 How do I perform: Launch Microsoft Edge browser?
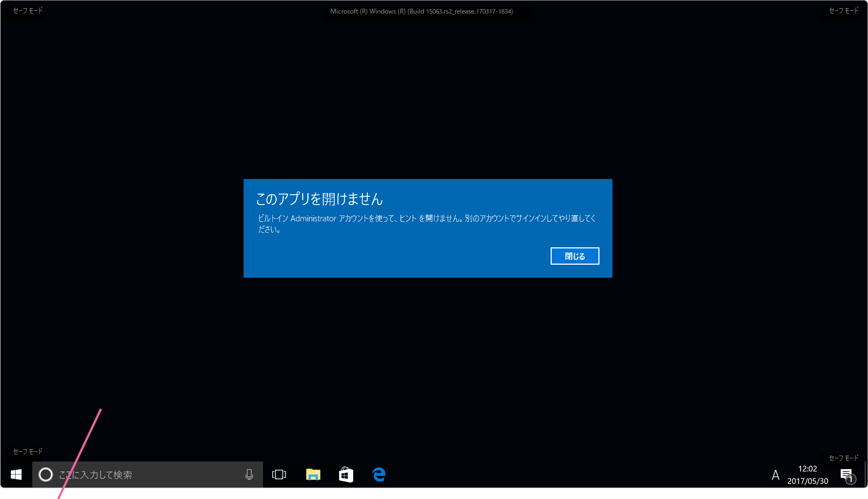point(379,475)
